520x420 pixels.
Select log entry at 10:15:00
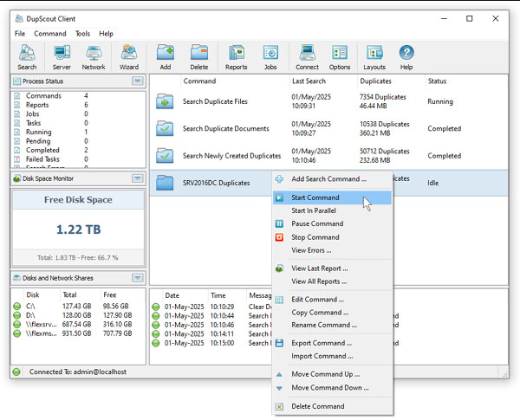tap(212, 343)
